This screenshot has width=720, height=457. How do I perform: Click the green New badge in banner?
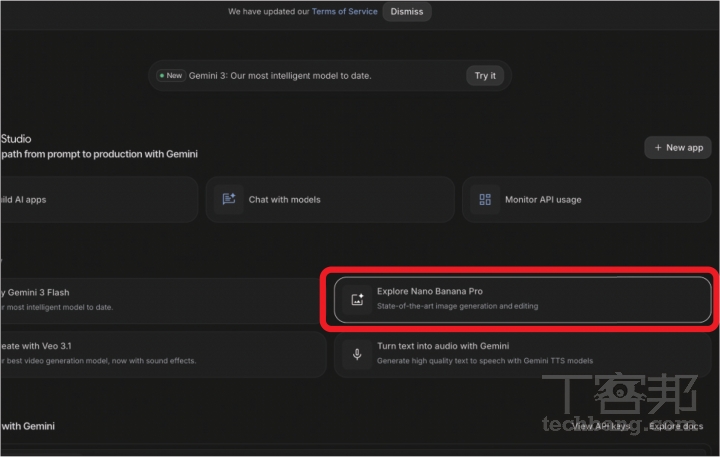pos(170,75)
